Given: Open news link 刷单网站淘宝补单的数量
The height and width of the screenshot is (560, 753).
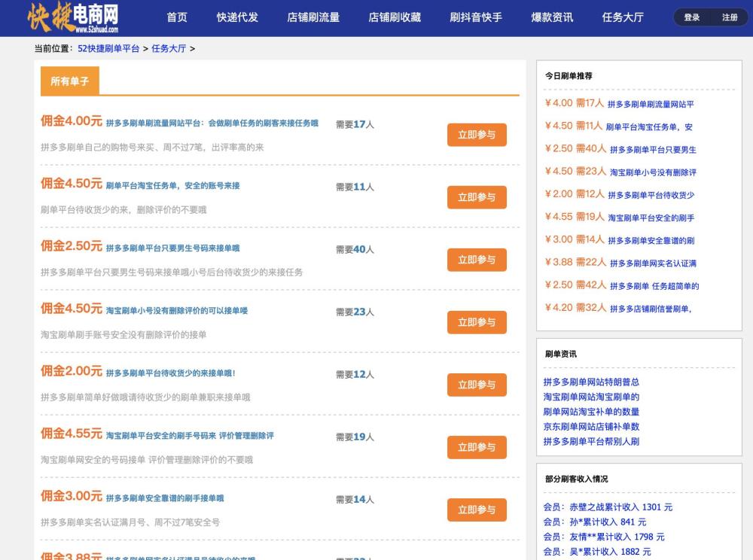Looking at the screenshot, I should point(591,412).
